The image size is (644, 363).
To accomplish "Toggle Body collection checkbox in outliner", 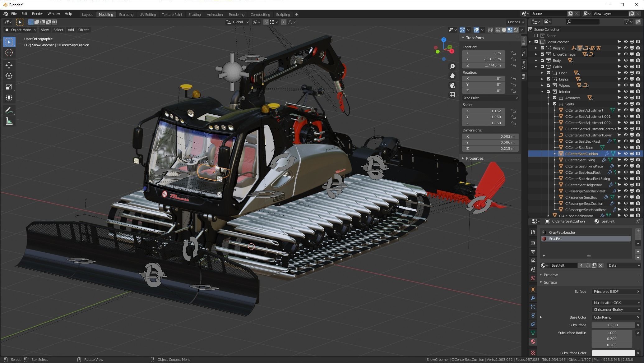I will 542,61.
